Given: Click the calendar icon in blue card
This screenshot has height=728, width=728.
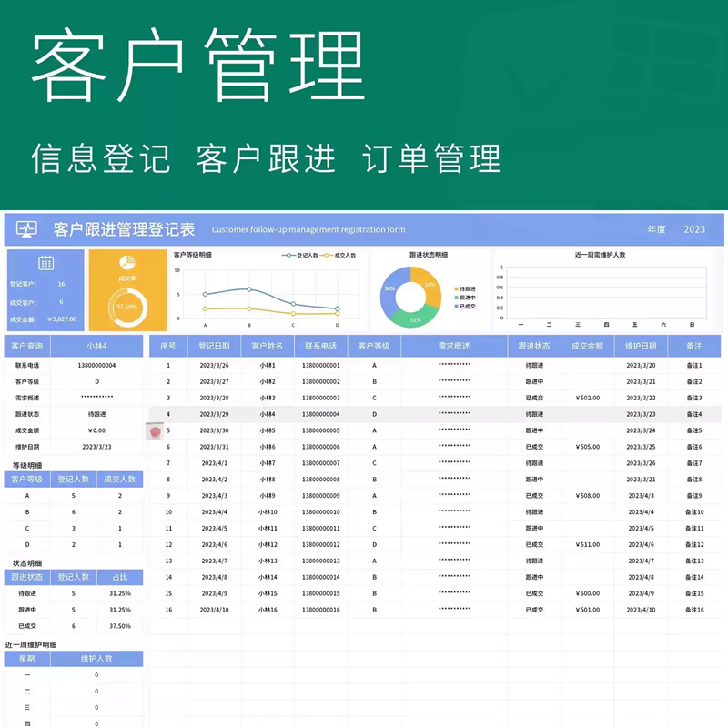Looking at the screenshot, I should click(x=45, y=263).
